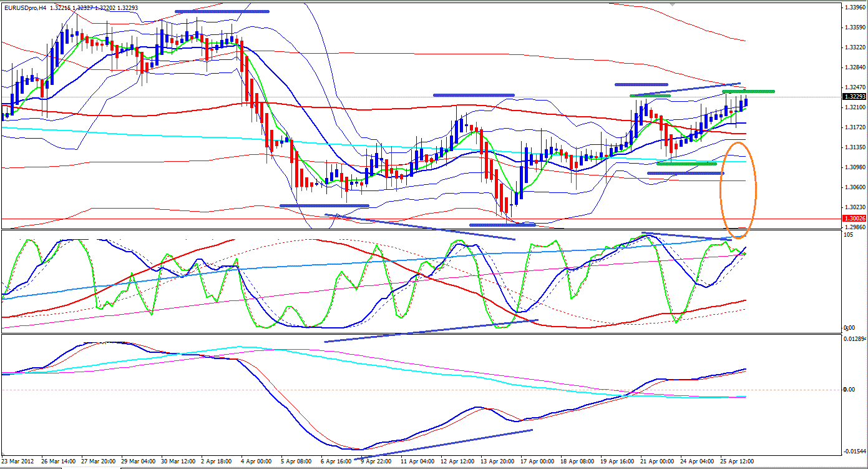Click the 23 Mar 2012 date label
The width and height of the screenshot is (868, 469).
point(19,461)
